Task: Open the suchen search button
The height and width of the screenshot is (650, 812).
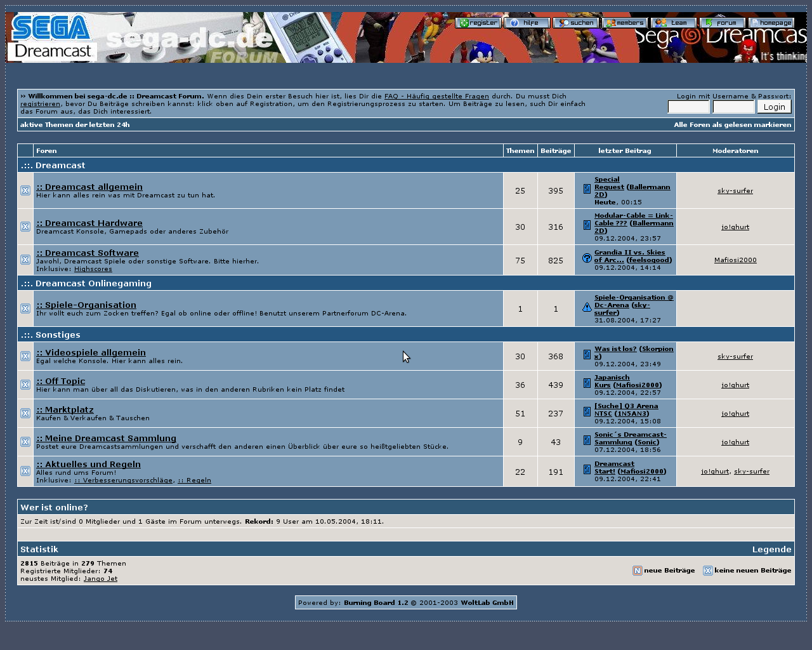Action: (575, 23)
